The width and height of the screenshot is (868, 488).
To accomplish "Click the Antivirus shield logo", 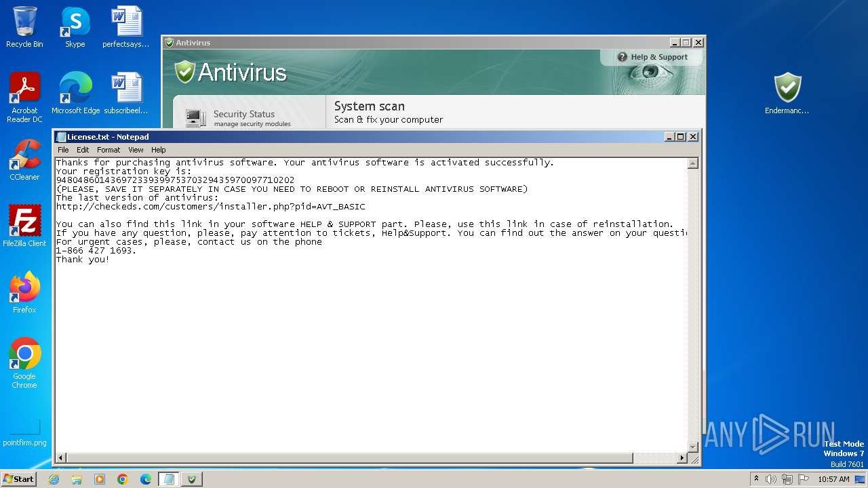I will point(184,72).
